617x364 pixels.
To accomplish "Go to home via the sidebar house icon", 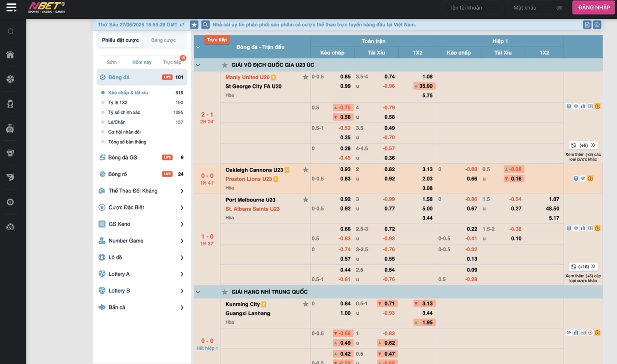I will click(10, 54).
